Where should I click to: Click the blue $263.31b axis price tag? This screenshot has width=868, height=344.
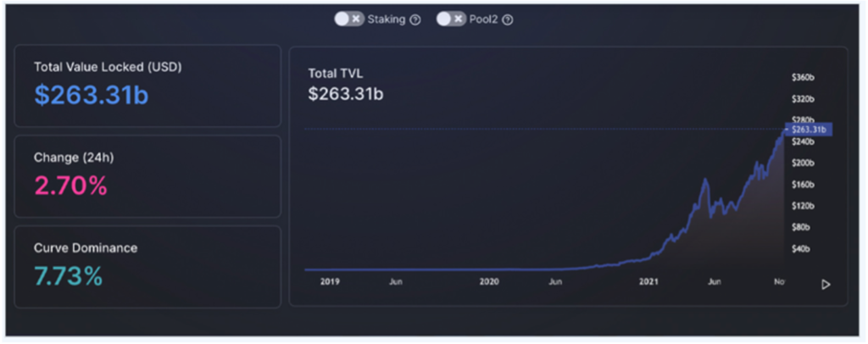pos(809,130)
